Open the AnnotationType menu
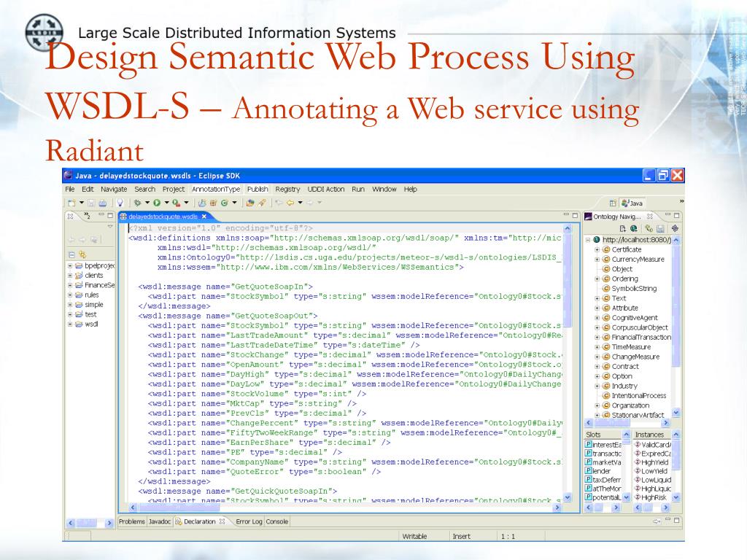The height and width of the screenshot is (560, 747). 215,189
